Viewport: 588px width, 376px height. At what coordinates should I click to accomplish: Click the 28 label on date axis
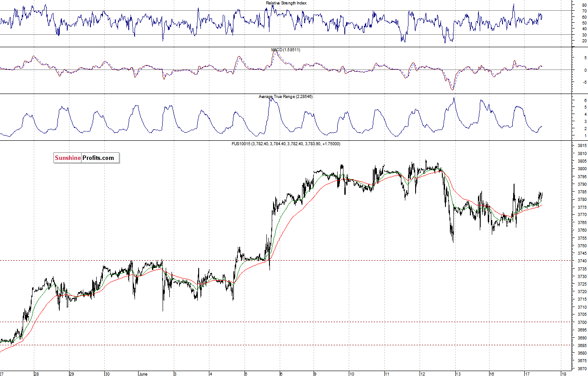tap(37, 373)
